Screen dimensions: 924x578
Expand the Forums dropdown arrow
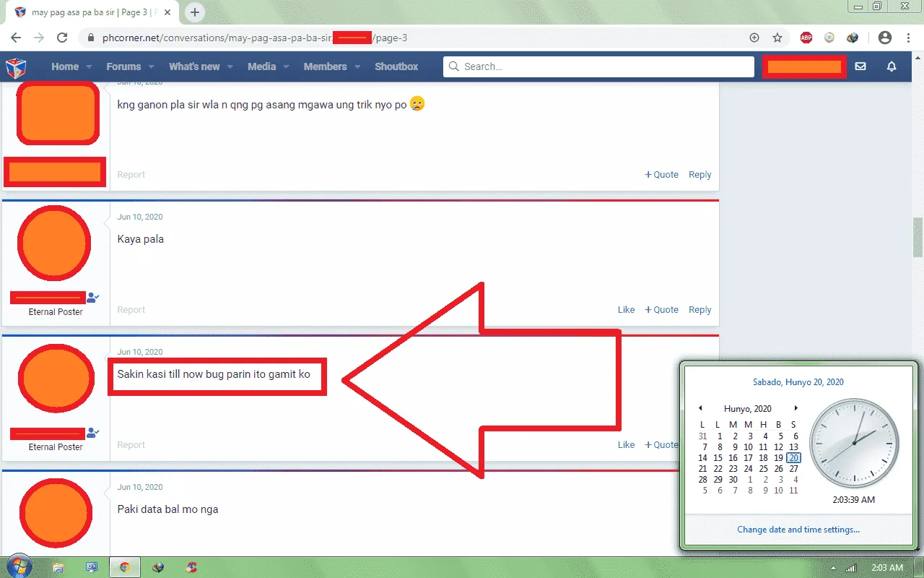(152, 66)
